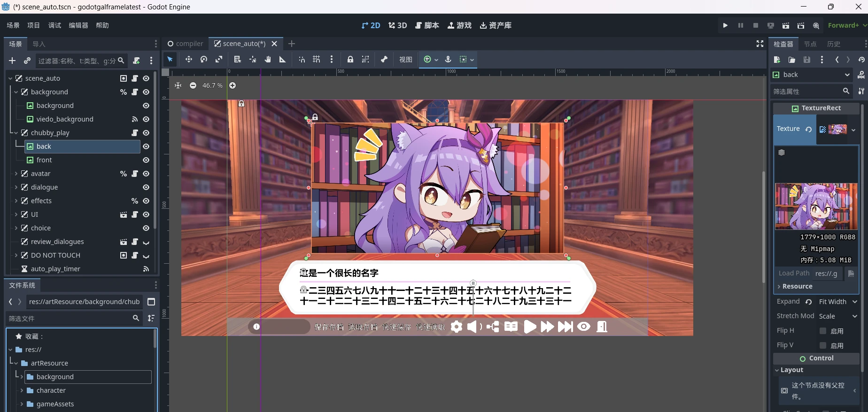
Task: Toggle visibility of the chubby_play node
Action: (x=146, y=133)
